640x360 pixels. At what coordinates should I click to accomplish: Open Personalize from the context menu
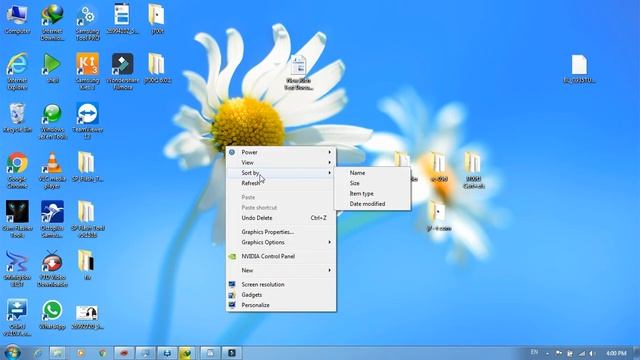pyautogui.click(x=281, y=305)
